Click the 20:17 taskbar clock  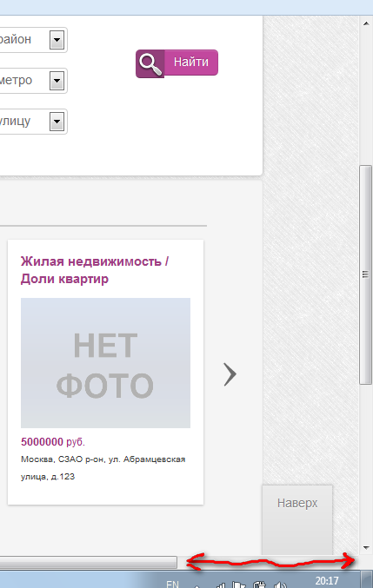(327, 581)
